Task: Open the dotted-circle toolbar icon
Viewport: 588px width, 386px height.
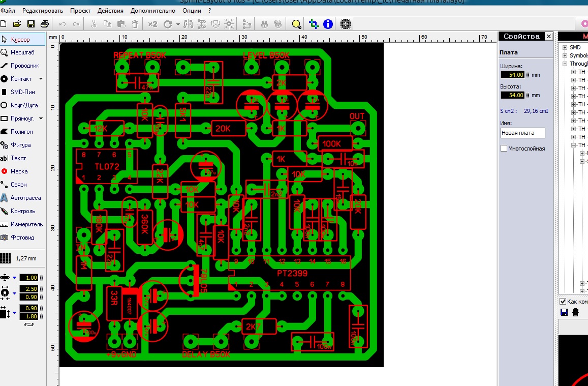Action: click(x=346, y=24)
